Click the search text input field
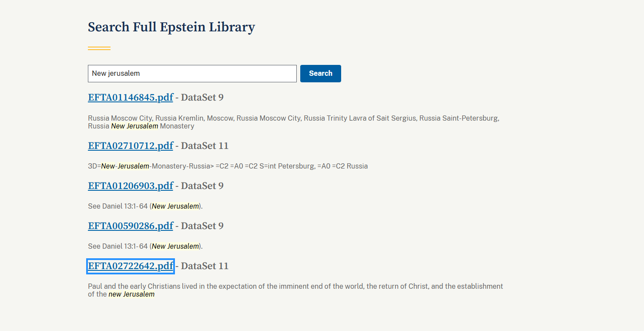Screen dimensions: 644x331 tap(192, 74)
